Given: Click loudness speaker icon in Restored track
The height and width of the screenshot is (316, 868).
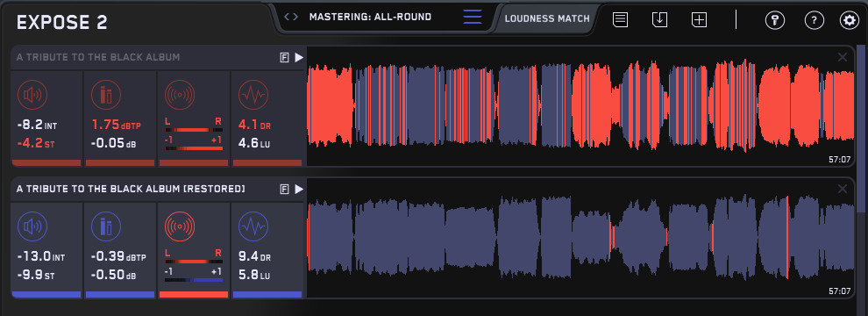Looking at the screenshot, I should [32, 226].
